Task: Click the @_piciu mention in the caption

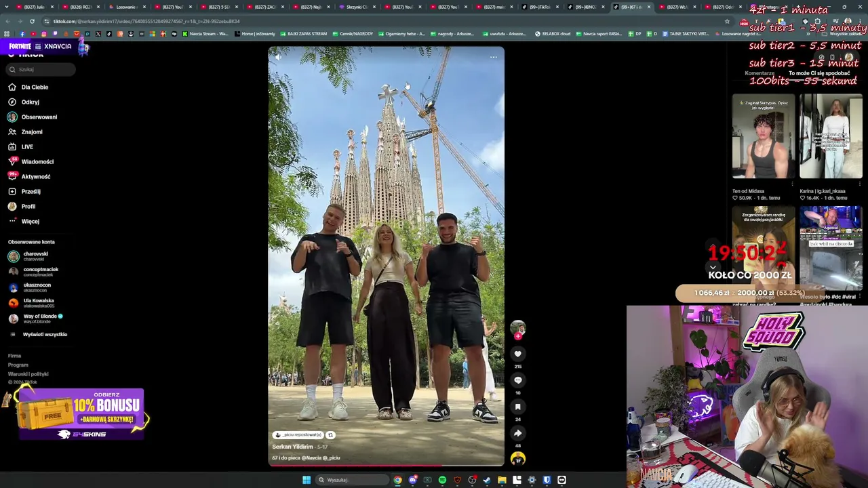Action: pyautogui.click(x=332, y=458)
